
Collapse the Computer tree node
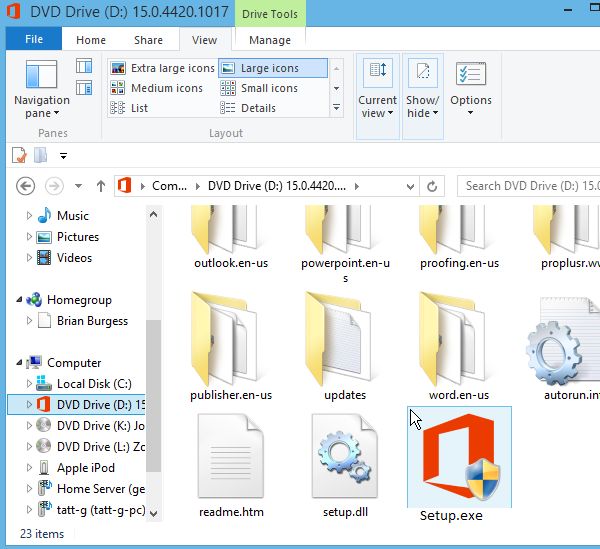tap(19, 363)
